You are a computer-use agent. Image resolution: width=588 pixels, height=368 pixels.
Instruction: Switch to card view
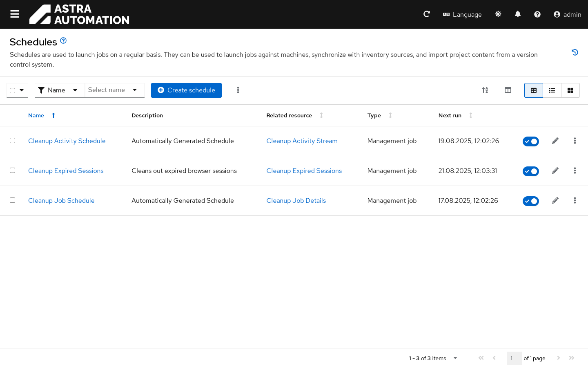(x=570, y=90)
